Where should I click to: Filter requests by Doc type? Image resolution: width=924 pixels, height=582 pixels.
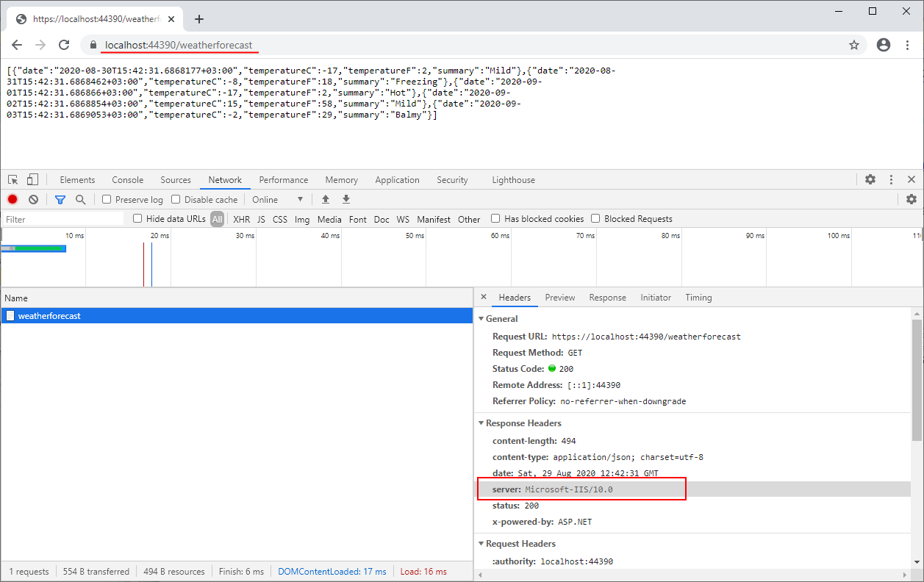pyautogui.click(x=382, y=219)
